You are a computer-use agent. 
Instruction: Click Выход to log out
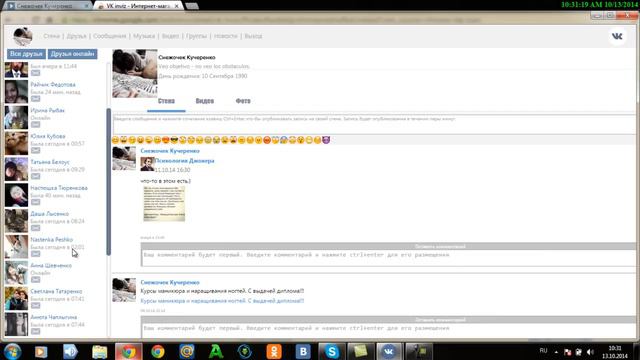[x=253, y=36]
